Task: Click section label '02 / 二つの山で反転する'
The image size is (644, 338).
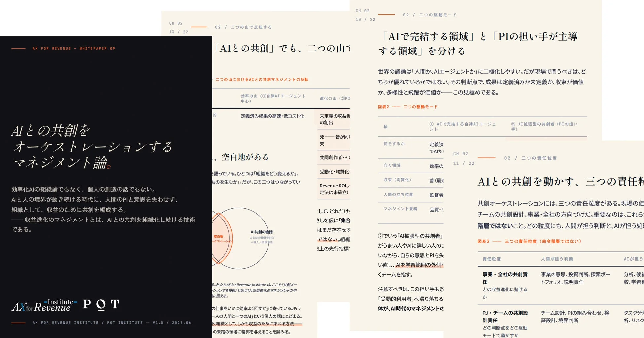Action: pyautogui.click(x=243, y=27)
